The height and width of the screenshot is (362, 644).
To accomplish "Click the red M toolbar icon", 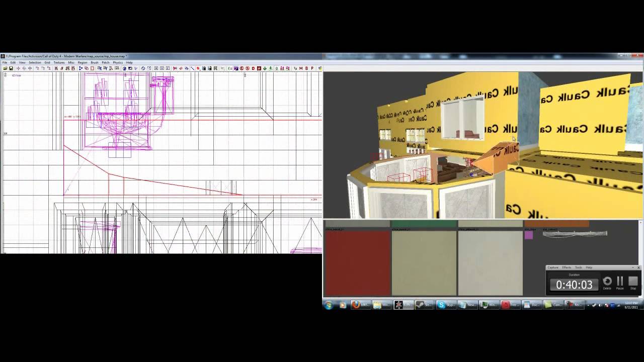I will tap(301, 68).
